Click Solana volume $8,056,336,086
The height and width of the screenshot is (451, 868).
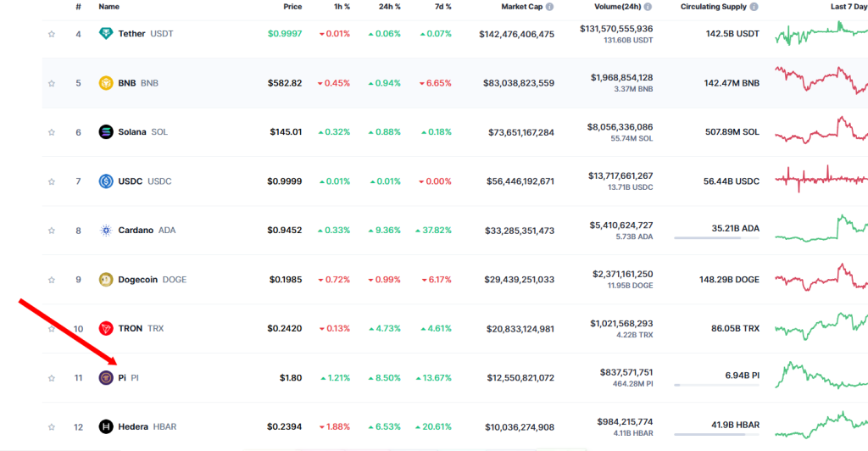coord(620,127)
